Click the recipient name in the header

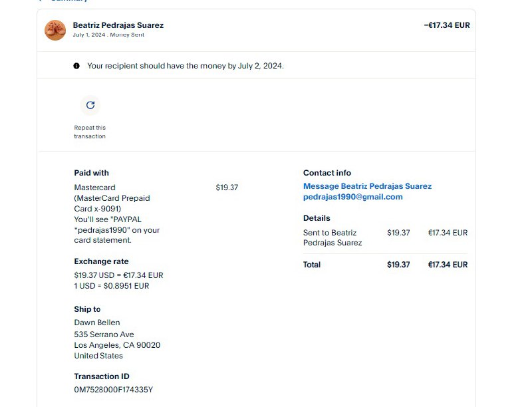click(x=118, y=25)
